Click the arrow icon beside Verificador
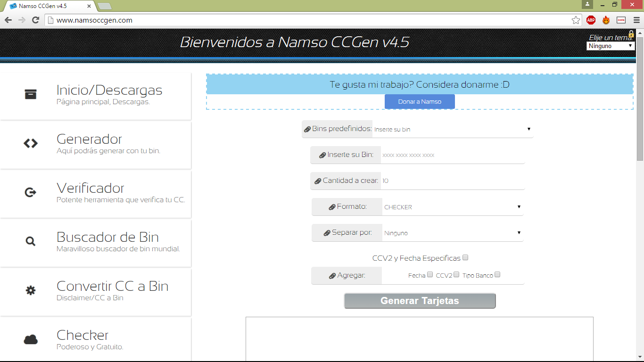The width and height of the screenshot is (644, 362). 31,192
